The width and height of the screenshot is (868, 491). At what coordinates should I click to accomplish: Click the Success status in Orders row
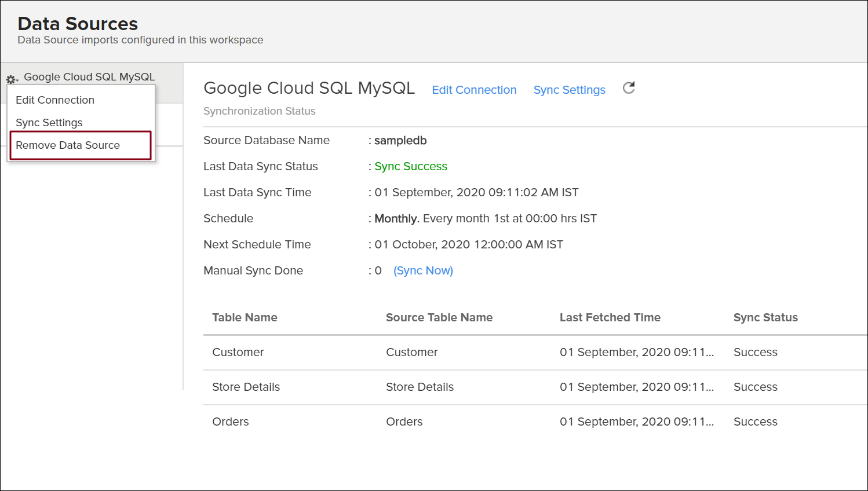tap(755, 422)
